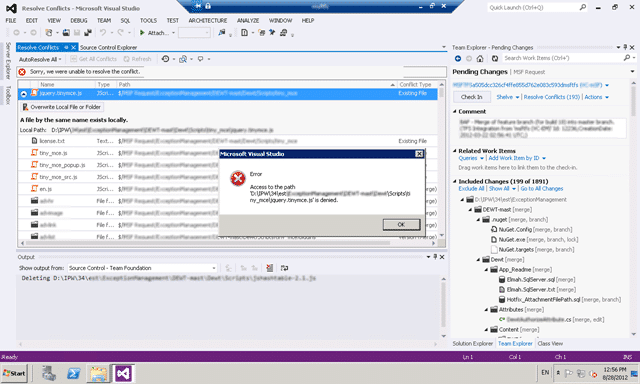Click Refresh in the Resolve Conflicts toolbar
Screen dimensions: 640x384
coord(138,59)
